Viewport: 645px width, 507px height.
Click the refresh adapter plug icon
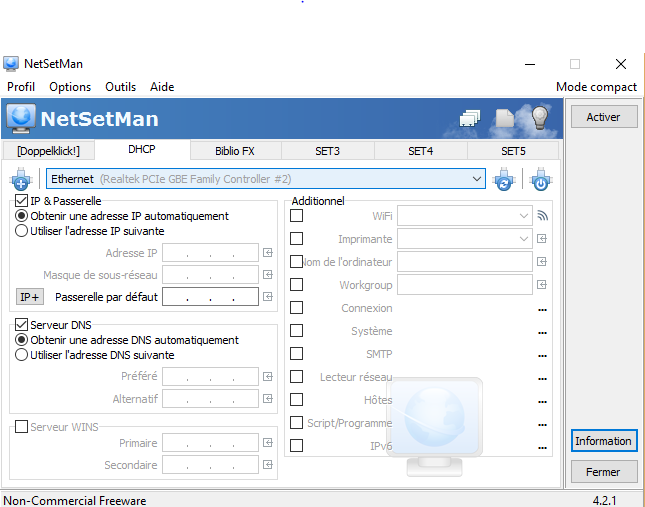(x=504, y=179)
